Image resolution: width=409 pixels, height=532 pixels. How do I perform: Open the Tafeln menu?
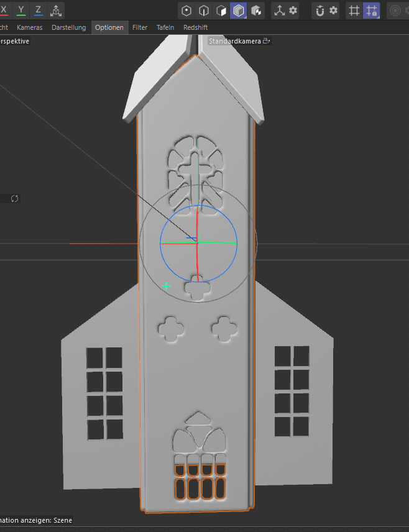(165, 27)
